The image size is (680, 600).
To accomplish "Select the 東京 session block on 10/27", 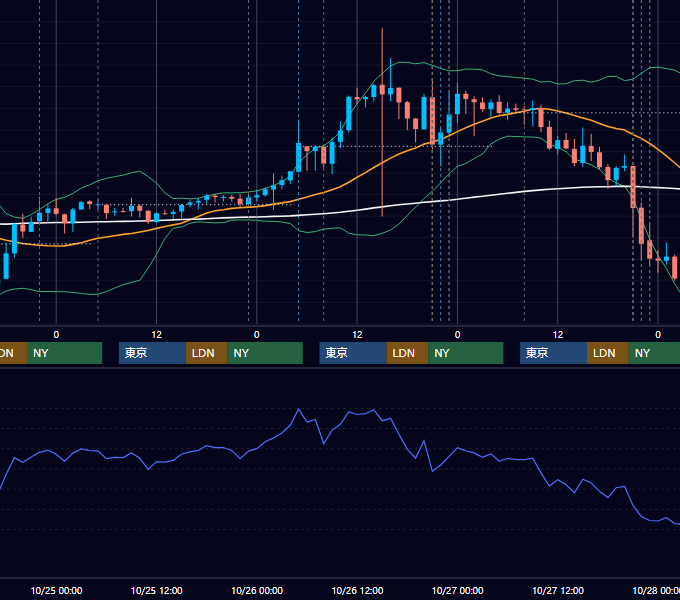I will click(553, 353).
